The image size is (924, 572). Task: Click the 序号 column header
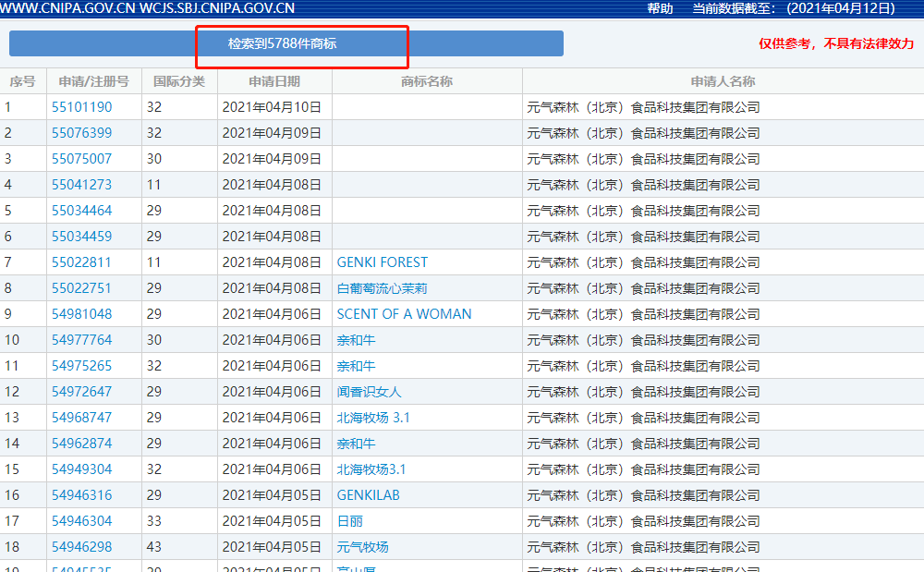(22, 82)
